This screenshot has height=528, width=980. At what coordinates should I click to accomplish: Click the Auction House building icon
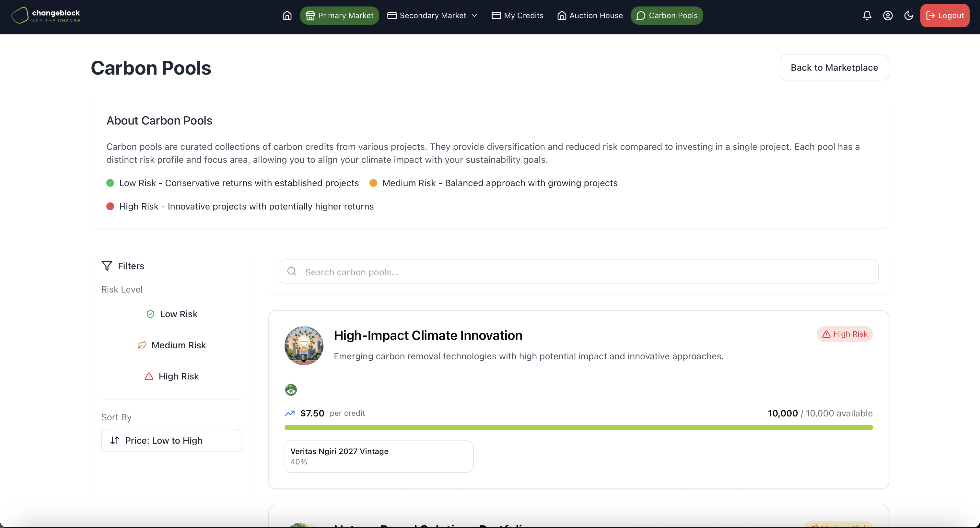click(562, 16)
